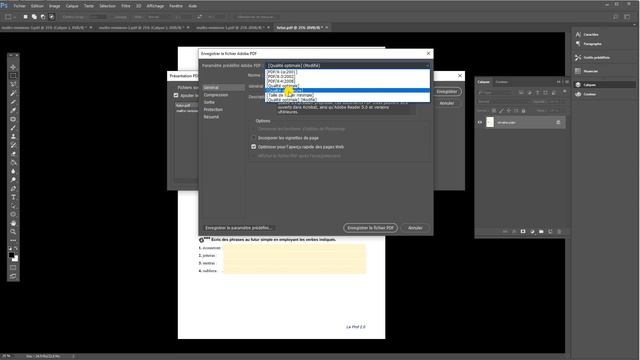Select Protection category in PDF dialog
This screenshot has width=640, height=360.
coord(213,109)
